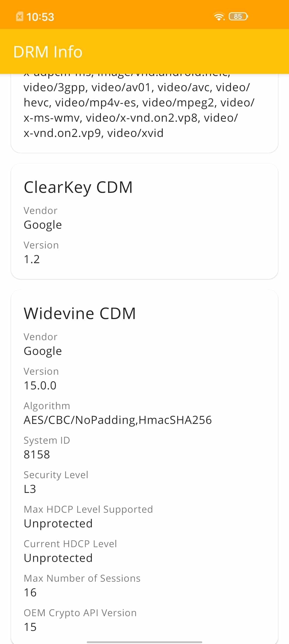Select the ClearKey CDM card heading
Viewport: 289px width, 644px height.
[x=78, y=187]
